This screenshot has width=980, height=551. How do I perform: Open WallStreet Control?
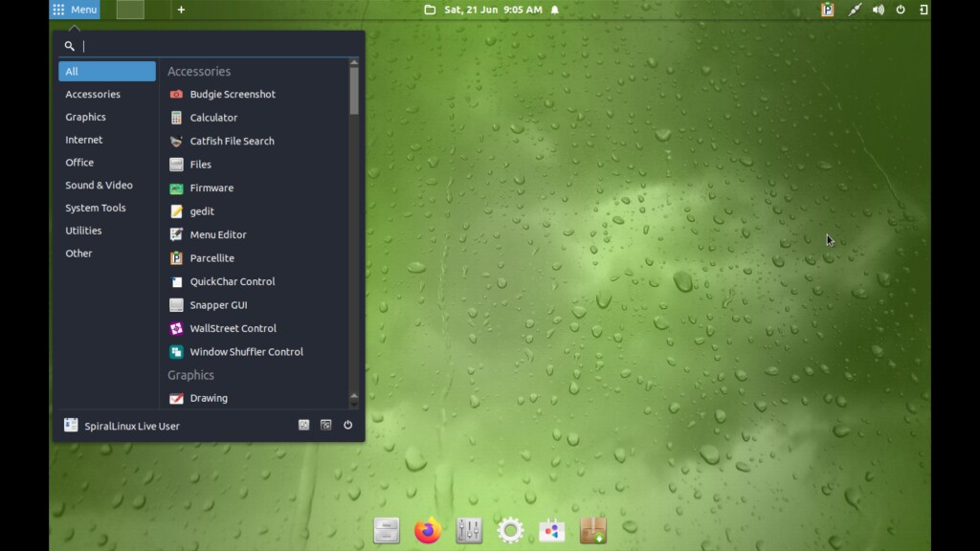click(233, 329)
